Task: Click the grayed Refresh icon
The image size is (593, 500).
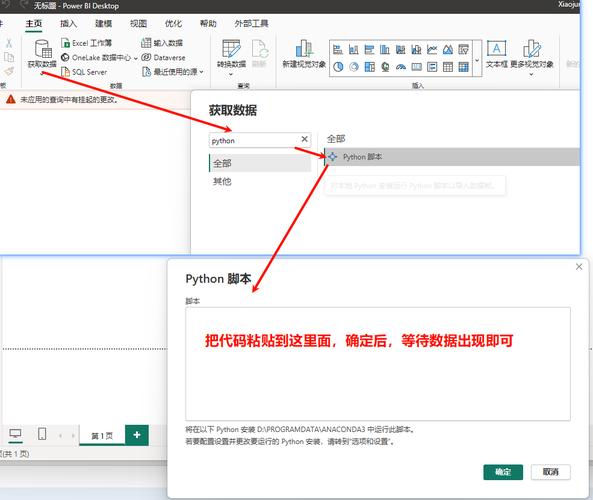Action: (x=260, y=49)
